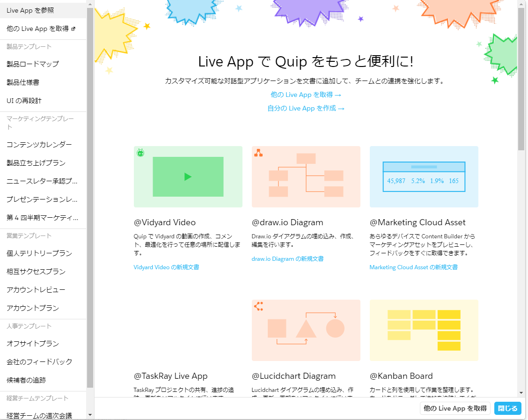Select 個人テリトリープラン template

point(39,253)
